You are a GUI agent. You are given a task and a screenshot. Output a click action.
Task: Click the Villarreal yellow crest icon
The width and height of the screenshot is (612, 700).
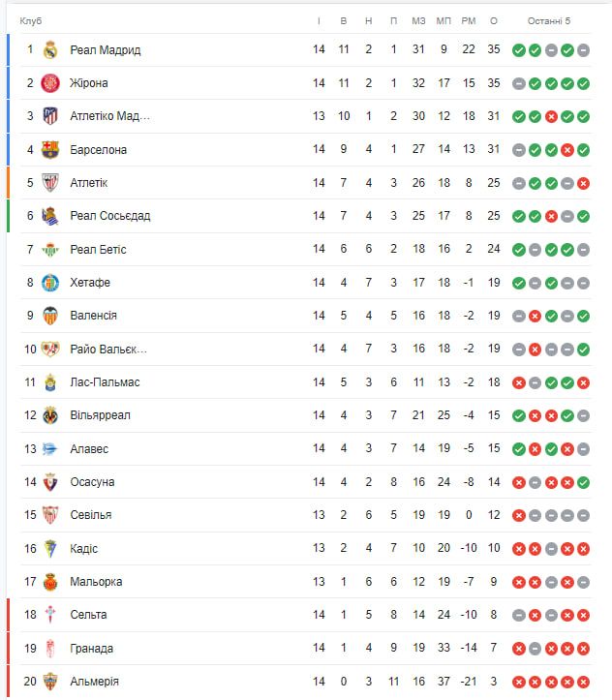click(50, 415)
